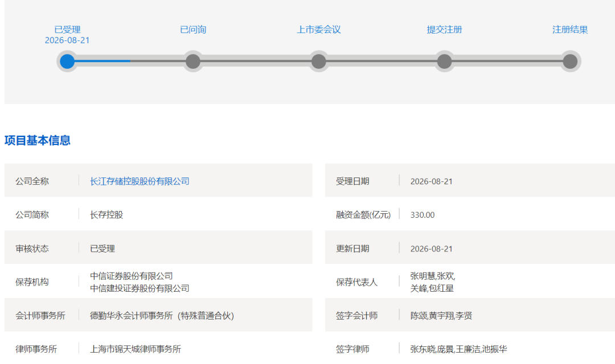The height and width of the screenshot is (364, 615).
Task: Select 中信建投证券股份有限公司 sponsor text
Action: pos(140,288)
